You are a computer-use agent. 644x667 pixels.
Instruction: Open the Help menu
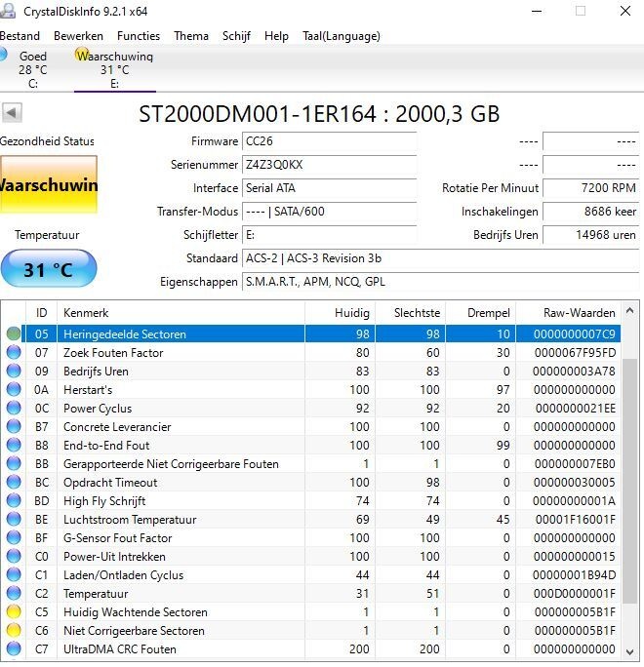point(276,36)
